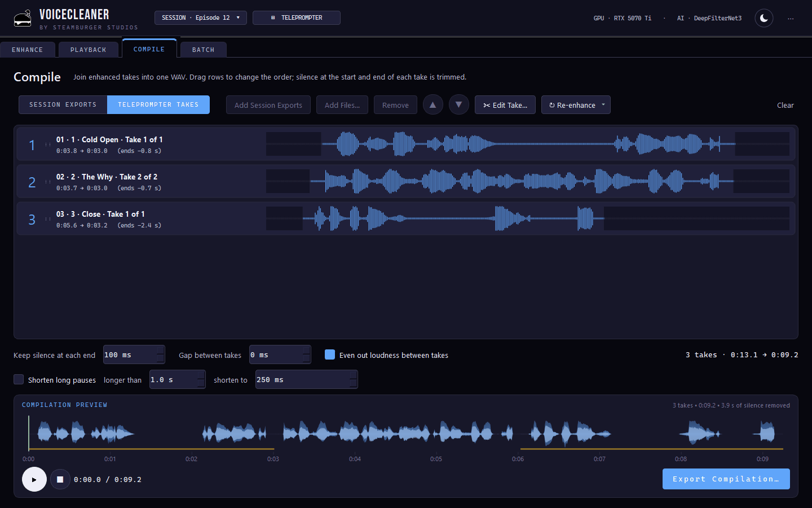Adjust the longer than field stepper arrows
Viewport: 812px width, 508px height.
[201, 379]
